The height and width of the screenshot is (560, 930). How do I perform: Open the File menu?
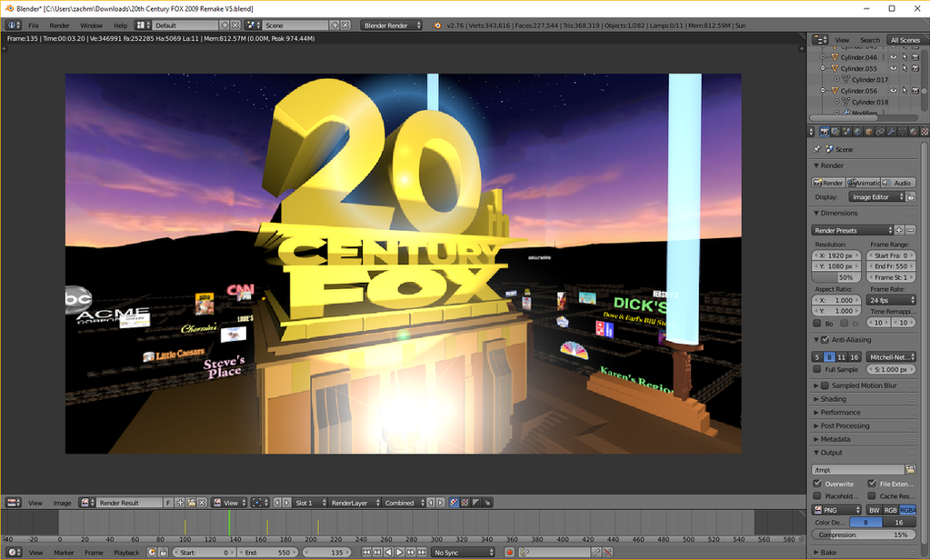pos(34,25)
